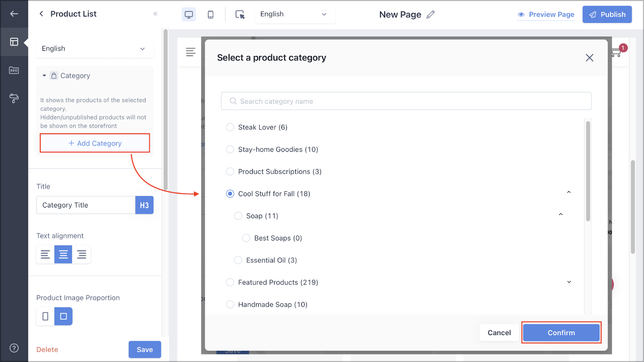Viewport: 644px width, 362px height.
Task: Align text center
Action: (63, 254)
